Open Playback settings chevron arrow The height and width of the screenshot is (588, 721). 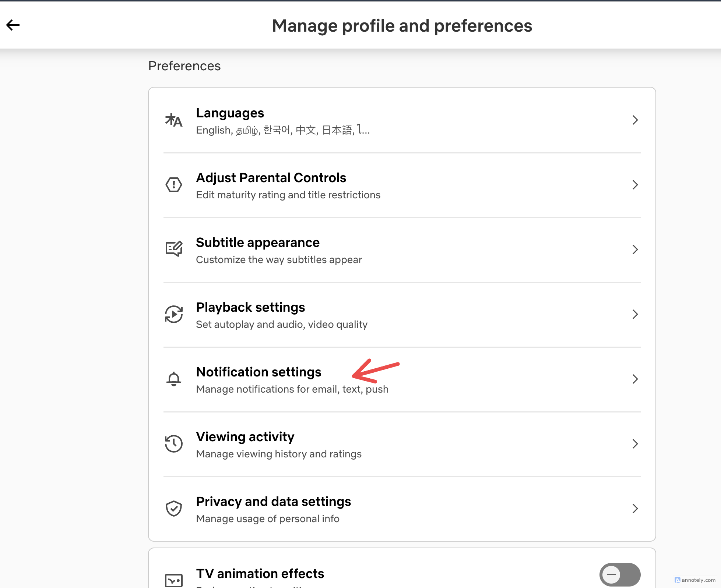pyautogui.click(x=635, y=314)
